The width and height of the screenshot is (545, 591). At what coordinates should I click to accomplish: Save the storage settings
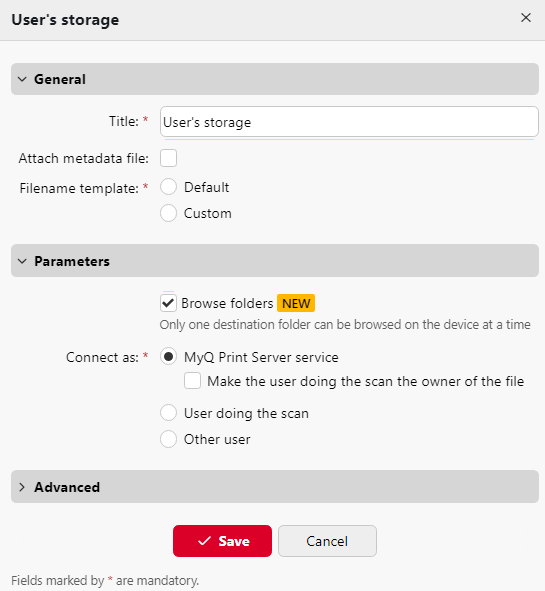coord(222,541)
